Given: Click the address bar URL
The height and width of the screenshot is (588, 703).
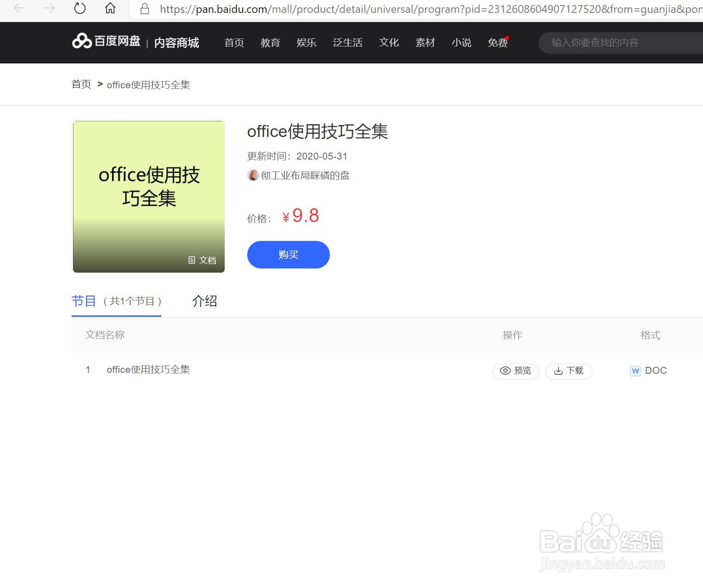Looking at the screenshot, I should (x=431, y=9).
